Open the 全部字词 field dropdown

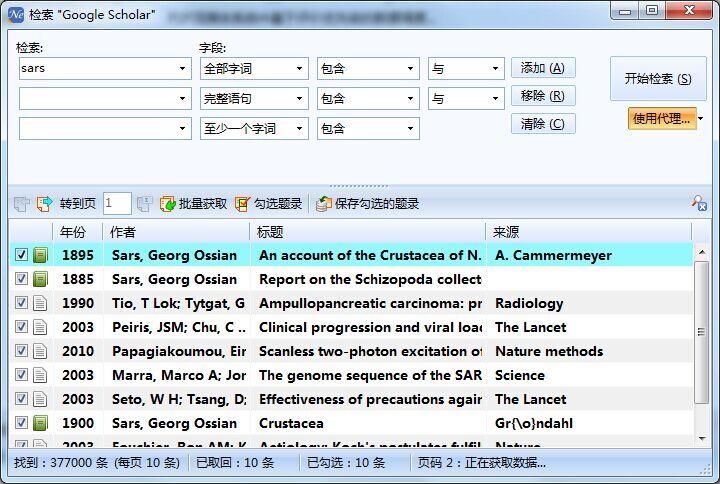(x=299, y=68)
